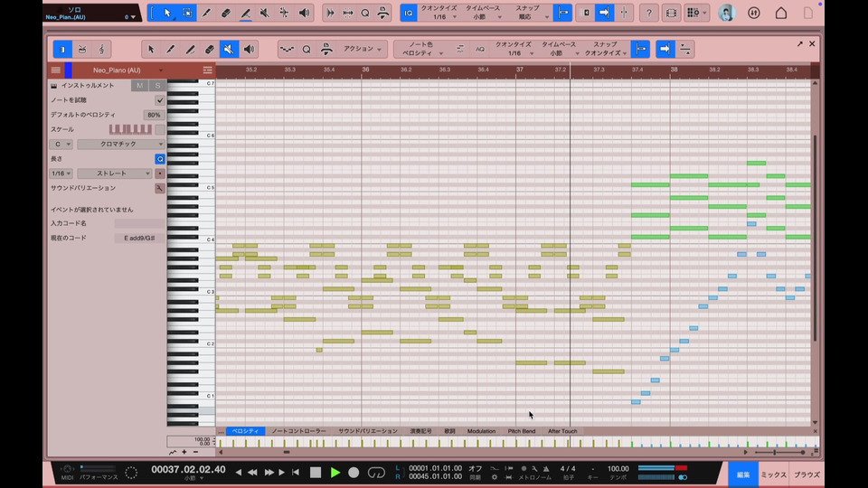
Task: Click the 入力コード名 input field
Action: click(139, 223)
